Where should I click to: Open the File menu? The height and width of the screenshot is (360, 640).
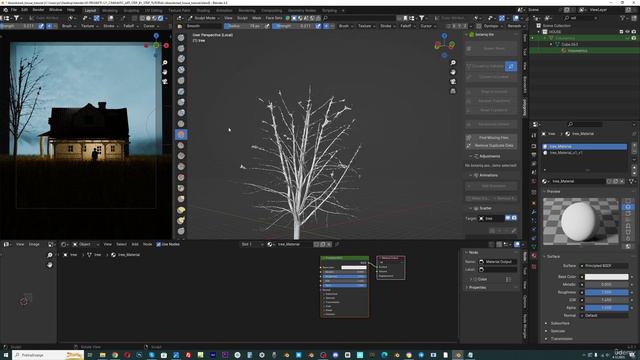14,10
